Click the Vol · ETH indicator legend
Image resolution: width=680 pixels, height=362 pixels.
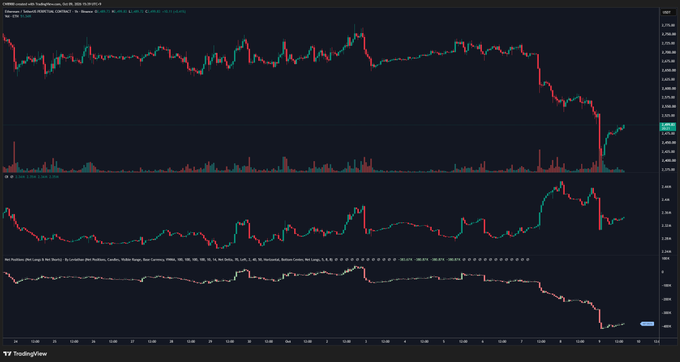(x=11, y=16)
